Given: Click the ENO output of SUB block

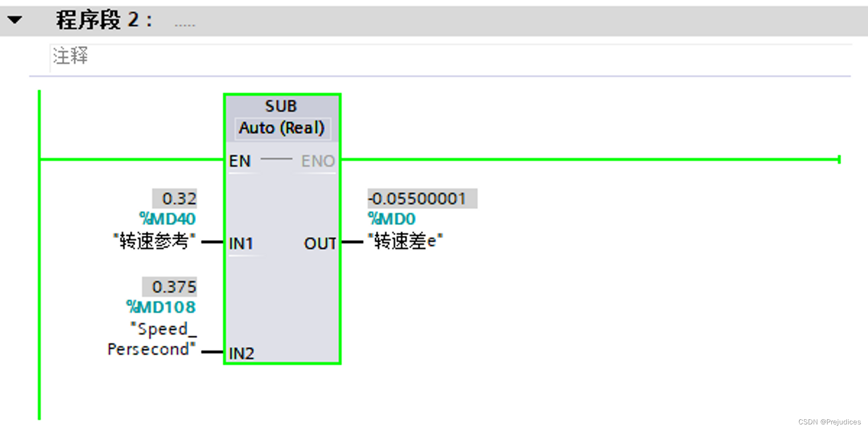Looking at the screenshot, I should tap(318, 161).
